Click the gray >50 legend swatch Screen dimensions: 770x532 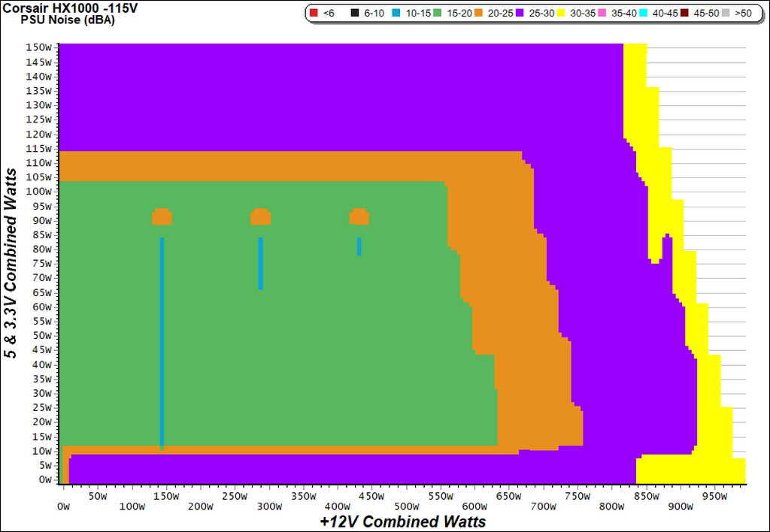[726, 14]
